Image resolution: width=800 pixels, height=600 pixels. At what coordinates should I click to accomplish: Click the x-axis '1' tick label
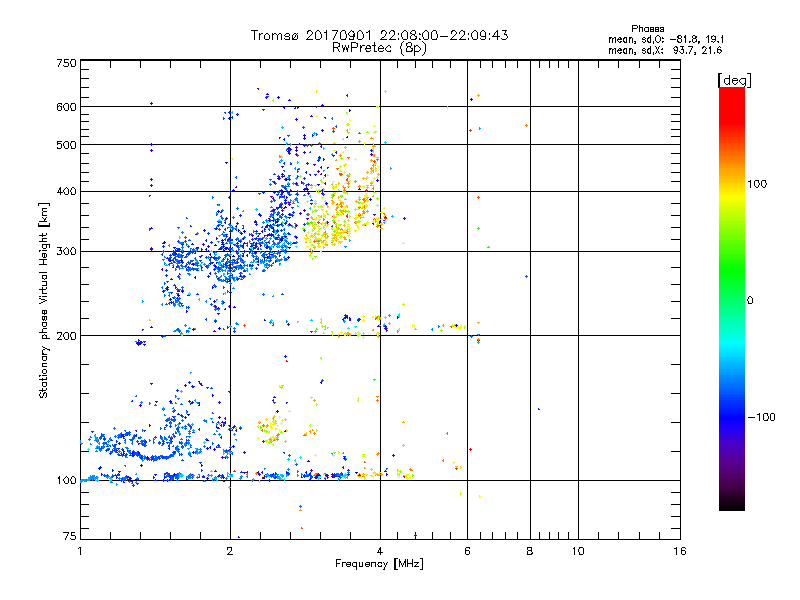click(x=80, y=551)
